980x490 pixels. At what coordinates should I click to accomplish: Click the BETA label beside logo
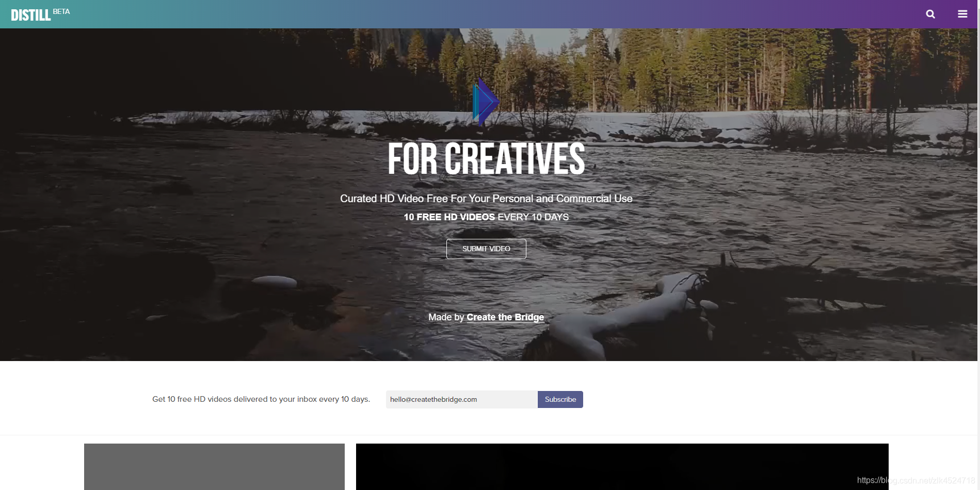click(x=61, y=11)
